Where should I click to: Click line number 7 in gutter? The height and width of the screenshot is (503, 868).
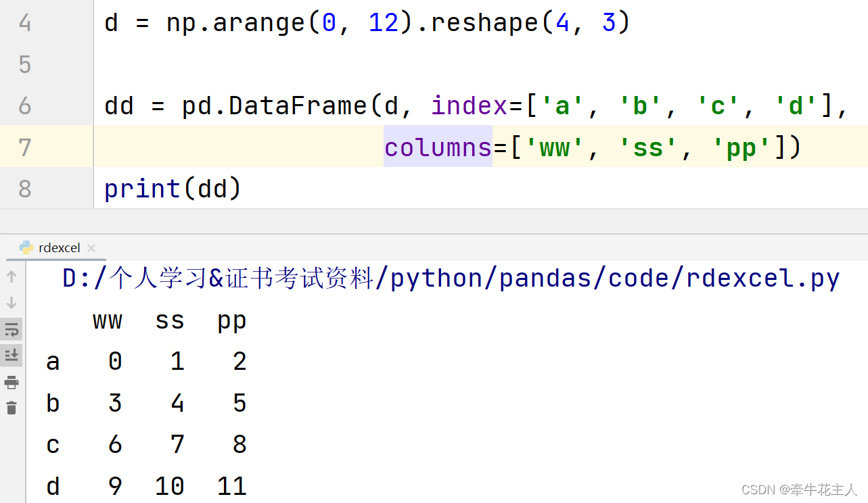[x=25, y=147]
